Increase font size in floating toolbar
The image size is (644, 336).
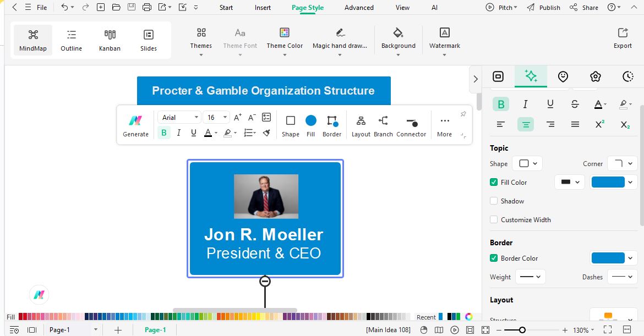click(237, 118)
